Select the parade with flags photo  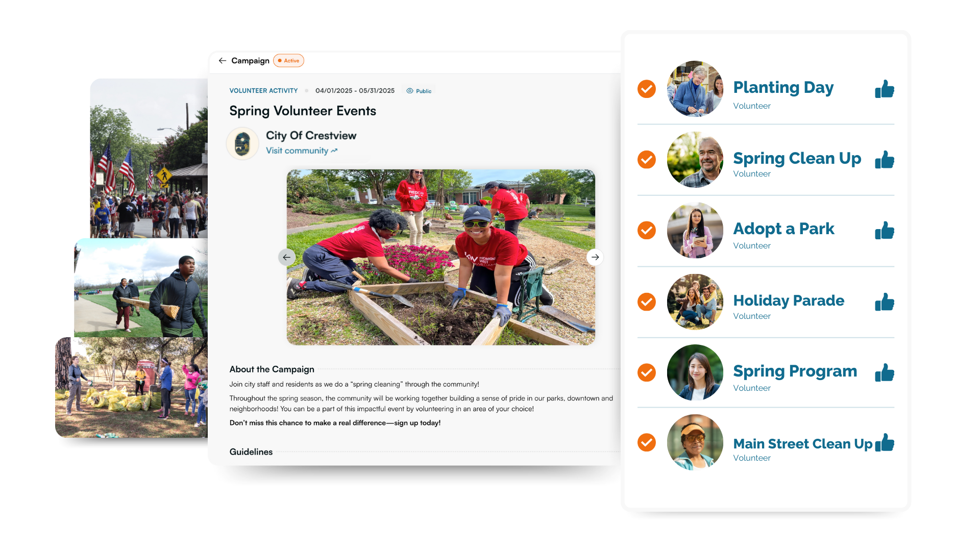click(x=149, y=158)
